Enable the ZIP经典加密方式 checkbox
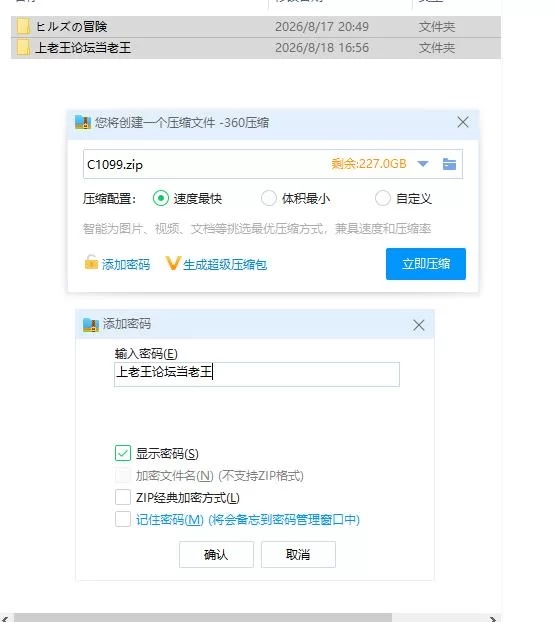 (123, 497)
